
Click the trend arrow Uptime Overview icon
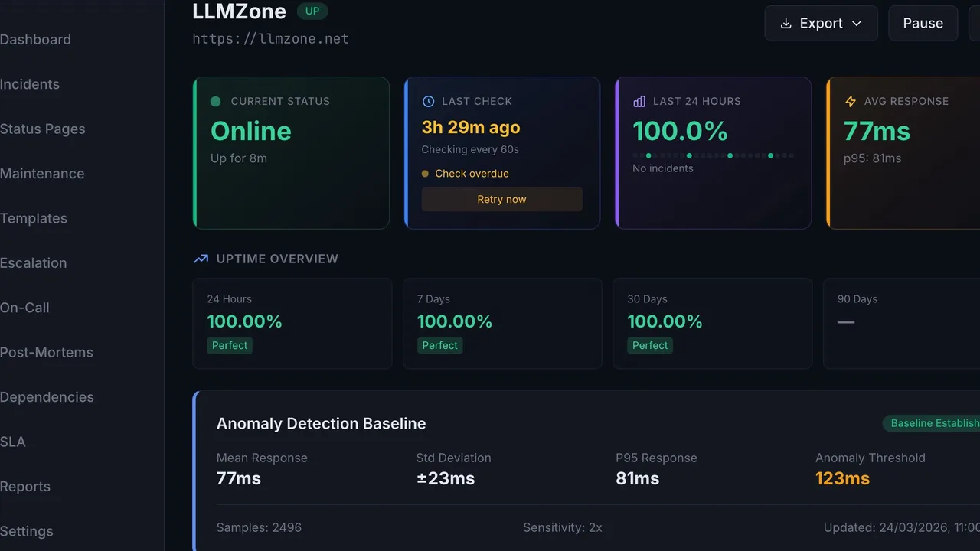(x=201, y=259)
